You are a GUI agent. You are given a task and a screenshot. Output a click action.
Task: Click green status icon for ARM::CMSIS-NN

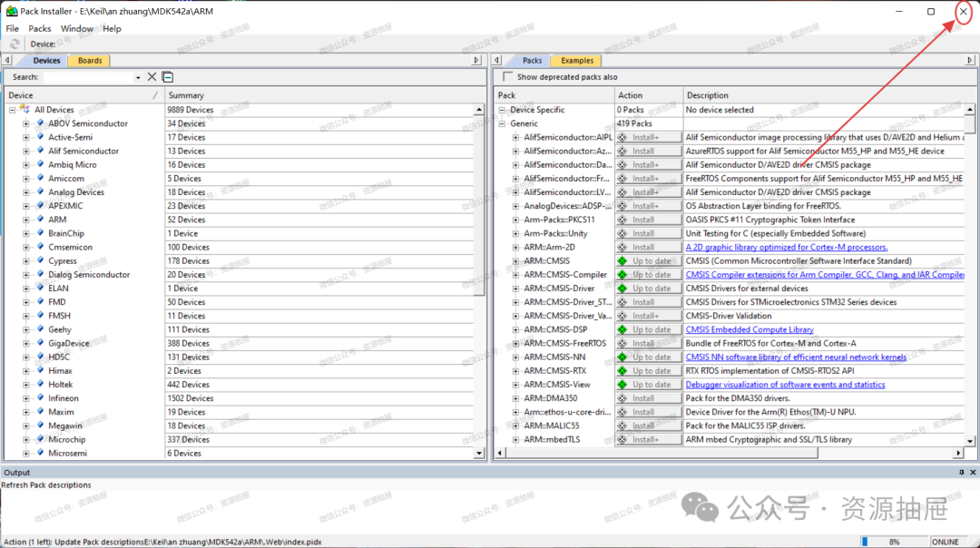pos(622,357)
